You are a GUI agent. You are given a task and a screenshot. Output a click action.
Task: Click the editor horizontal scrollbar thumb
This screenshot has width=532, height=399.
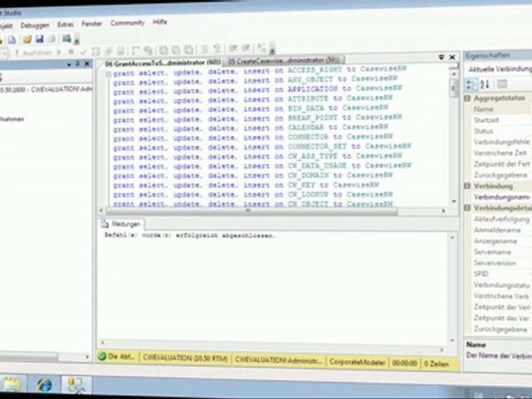251,211
